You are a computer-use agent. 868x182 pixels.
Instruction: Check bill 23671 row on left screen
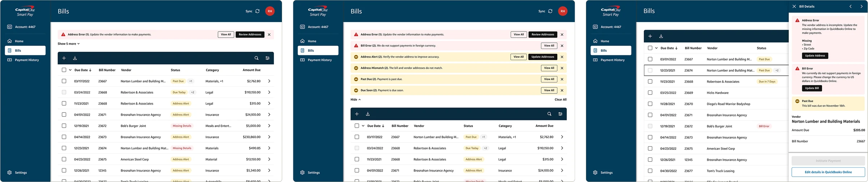64,115
